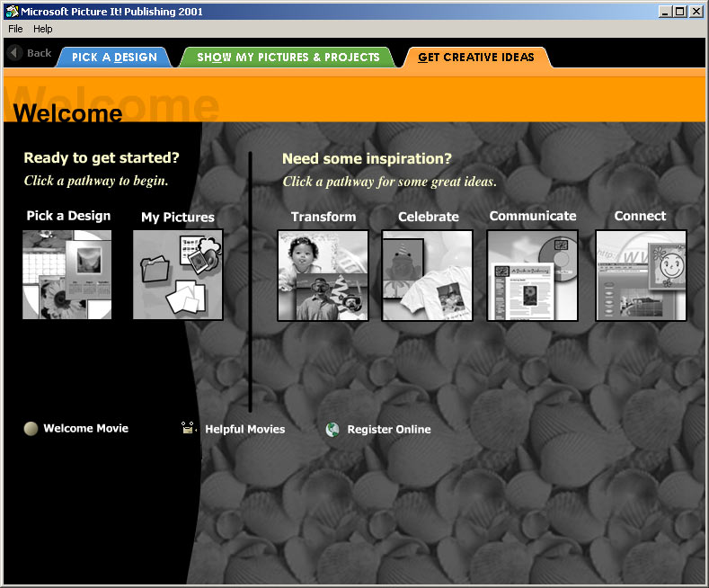
Task: Open the Helpful Movies link
Action: pyautogui.click(x=245, y=429)
